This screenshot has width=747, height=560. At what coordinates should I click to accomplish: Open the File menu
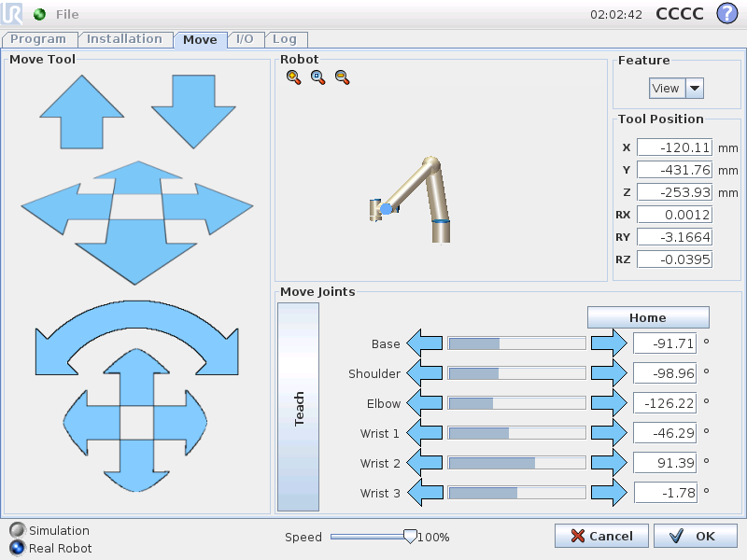(67, 14)
